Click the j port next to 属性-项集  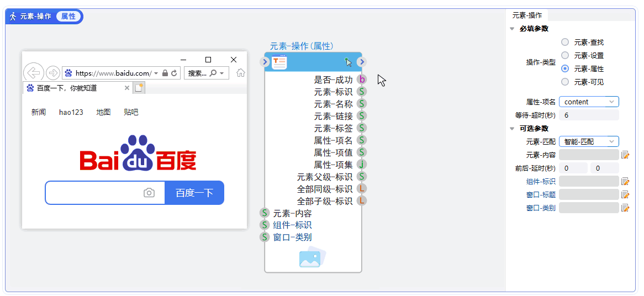(361, 165)
